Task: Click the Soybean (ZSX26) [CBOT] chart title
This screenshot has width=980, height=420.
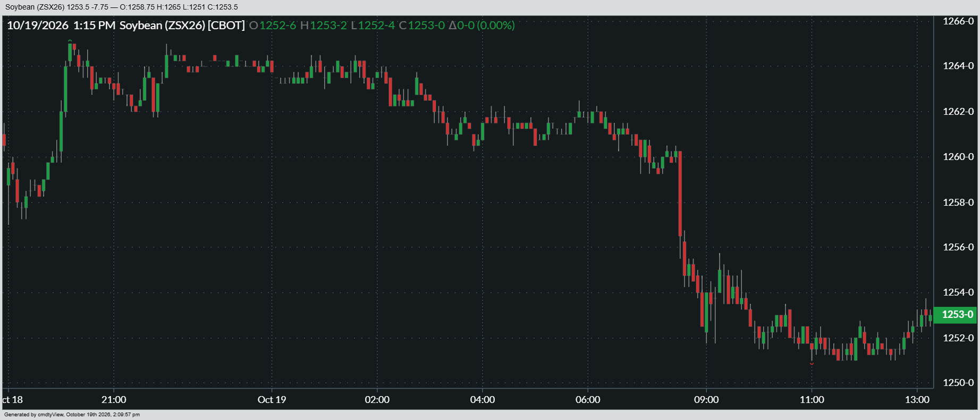Action: (x=182, y=26)
